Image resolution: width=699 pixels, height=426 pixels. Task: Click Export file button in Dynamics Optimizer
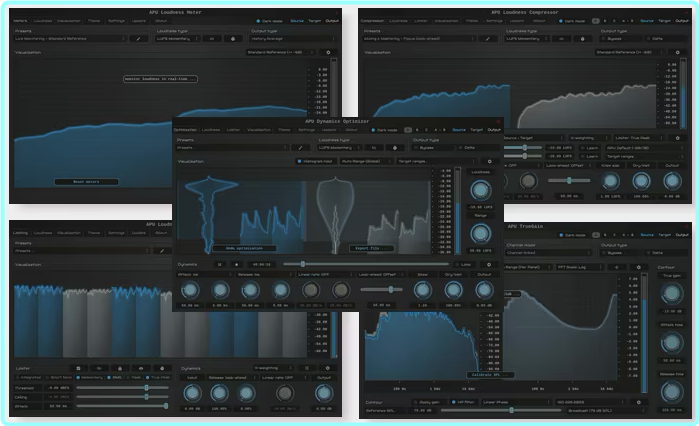[x=371, y=248]
